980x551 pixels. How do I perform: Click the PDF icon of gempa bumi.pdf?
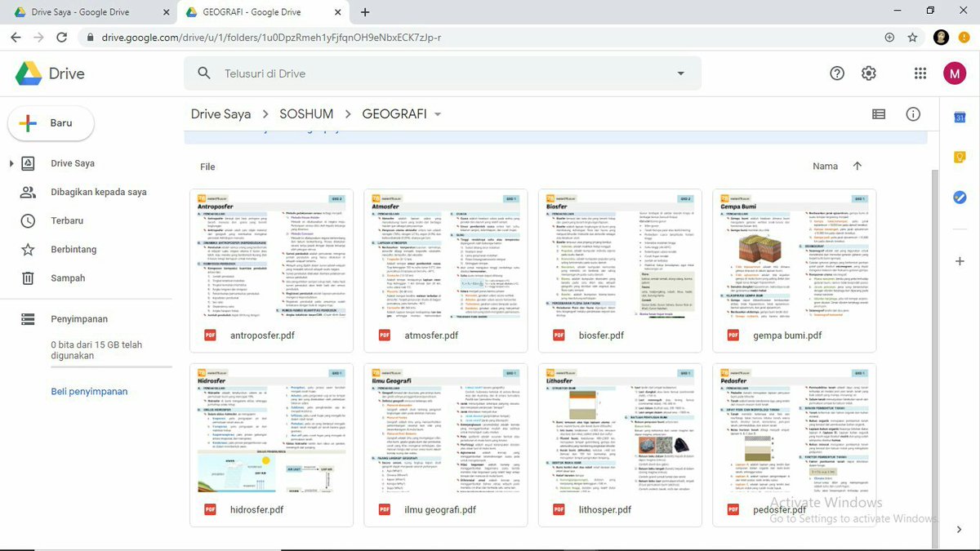733,335
